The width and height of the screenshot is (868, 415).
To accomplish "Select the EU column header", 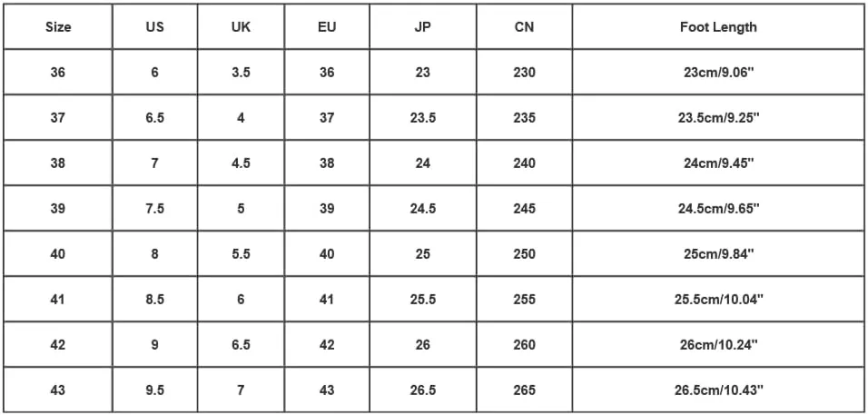I will (327, 26).
